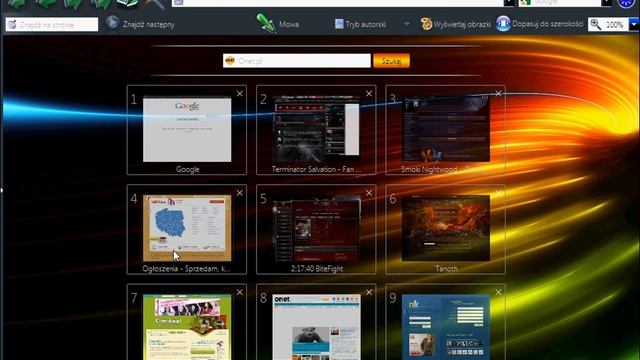Viewport: 640px width, 360px height.
Task: Remove the Smoki Nightwood Speed Dial entry
Action: coord(498,93)
